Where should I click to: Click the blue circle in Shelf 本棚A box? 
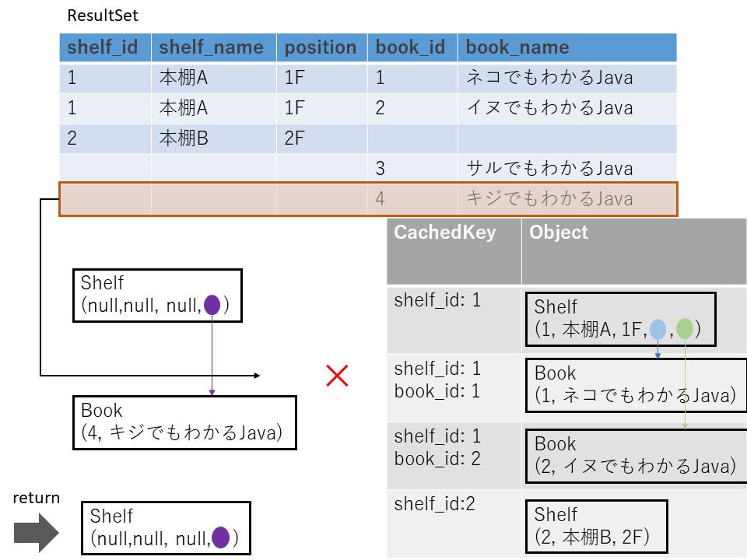[658, 329]
